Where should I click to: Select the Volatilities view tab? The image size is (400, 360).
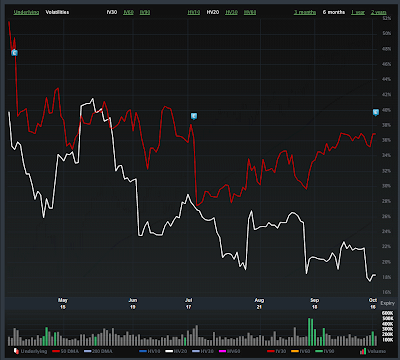click(57, 12)
